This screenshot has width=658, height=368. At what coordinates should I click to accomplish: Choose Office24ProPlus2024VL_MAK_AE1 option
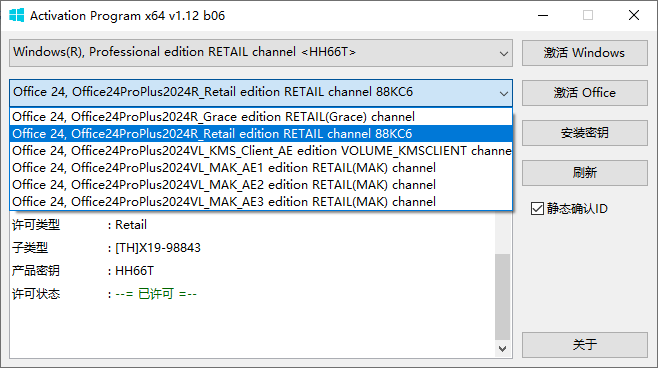[x=261, y=168]
